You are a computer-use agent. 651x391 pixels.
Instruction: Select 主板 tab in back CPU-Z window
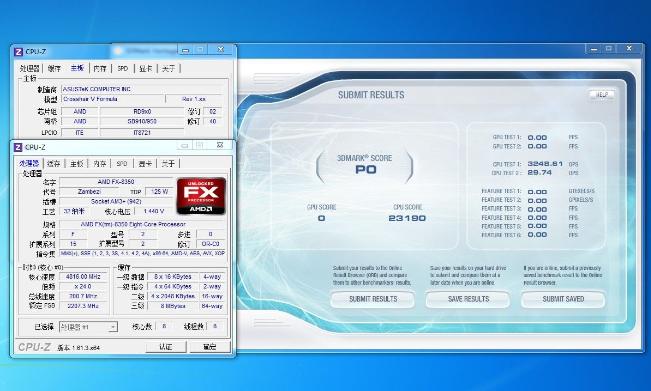tap(77, 68)
